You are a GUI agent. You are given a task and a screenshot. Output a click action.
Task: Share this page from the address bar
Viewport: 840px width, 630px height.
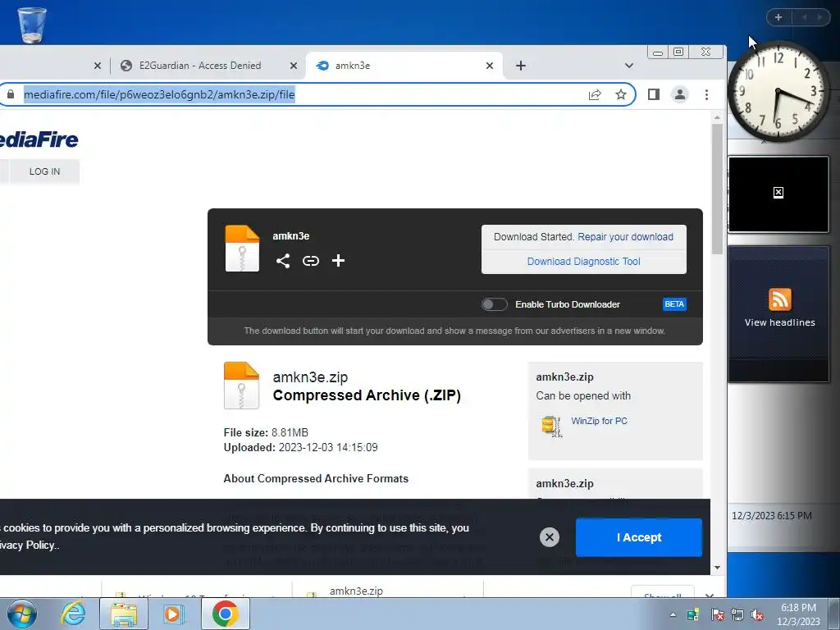(x=595, y=95)
